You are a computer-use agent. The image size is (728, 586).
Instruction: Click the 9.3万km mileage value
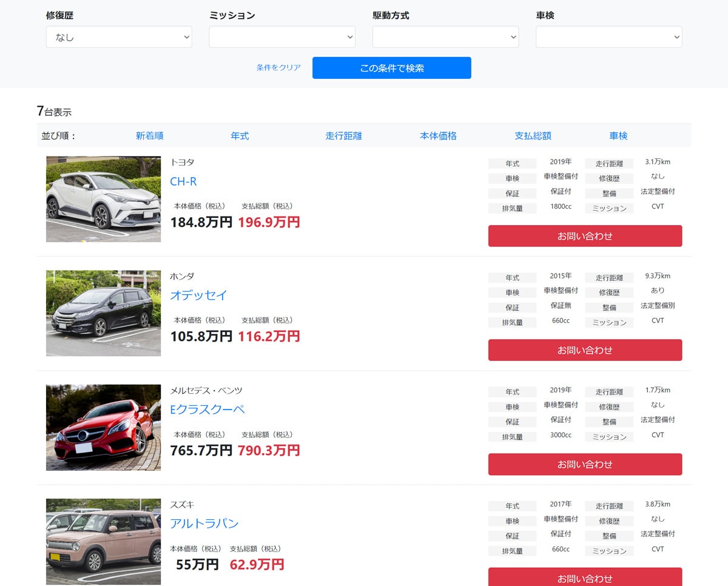point(658,276)
